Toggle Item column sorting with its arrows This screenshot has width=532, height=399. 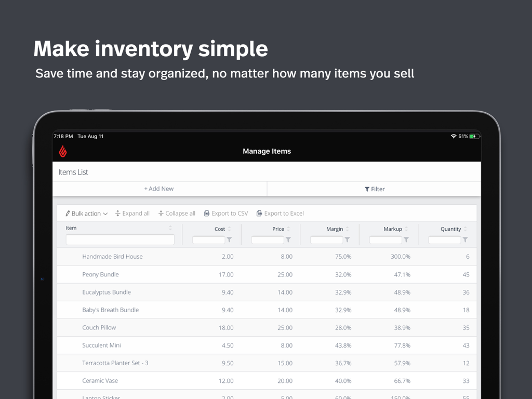171,228
